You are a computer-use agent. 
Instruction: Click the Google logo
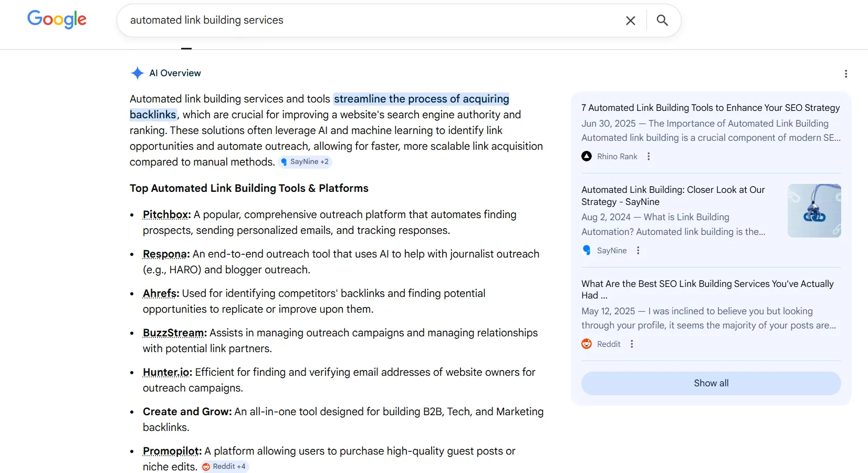click(x=57, y=20)
